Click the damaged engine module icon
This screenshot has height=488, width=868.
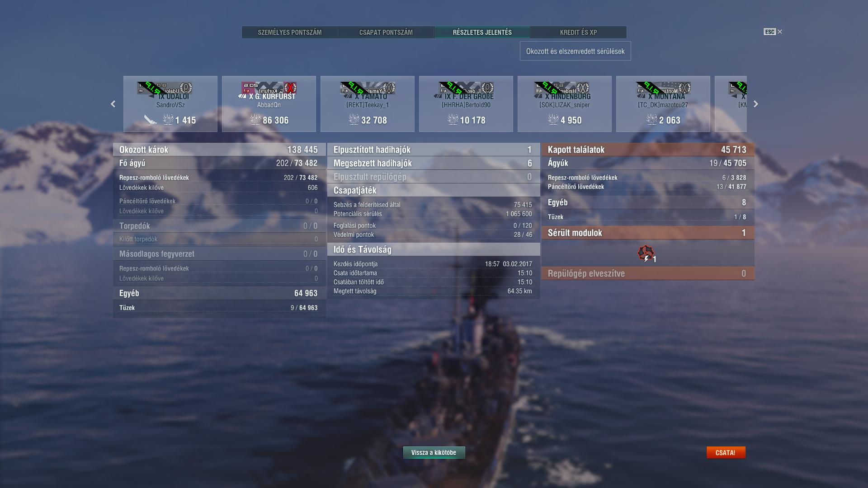(646, 253)
